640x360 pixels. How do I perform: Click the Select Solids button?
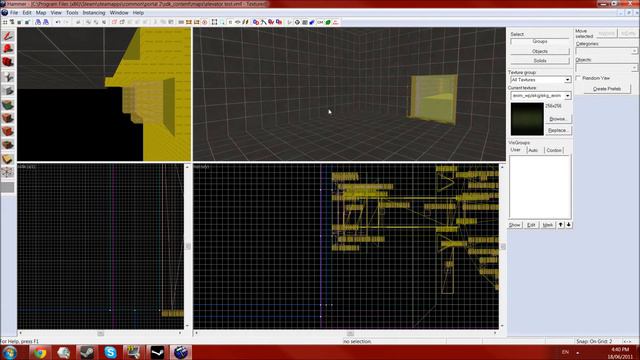click(540, 60)
